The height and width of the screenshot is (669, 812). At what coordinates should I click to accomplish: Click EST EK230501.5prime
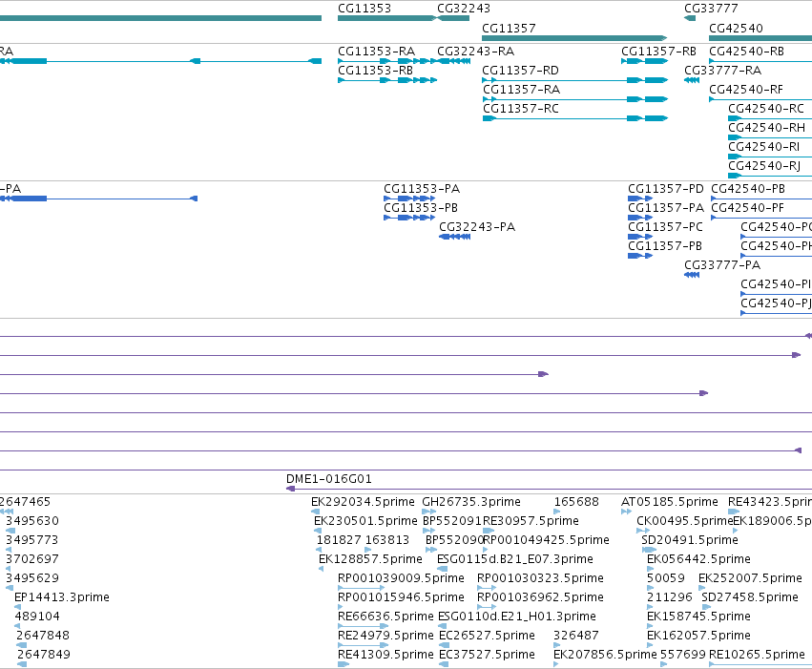[318, 531]
